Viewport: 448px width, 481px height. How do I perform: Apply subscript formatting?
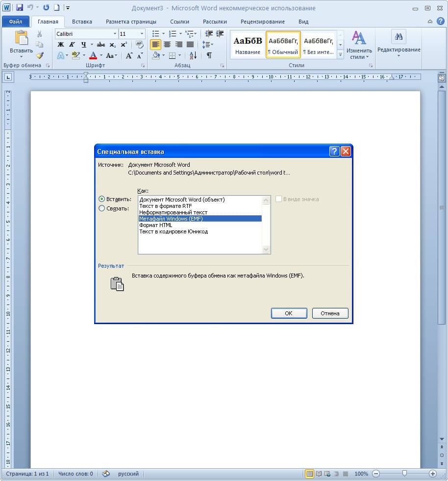tap(113, 45)
